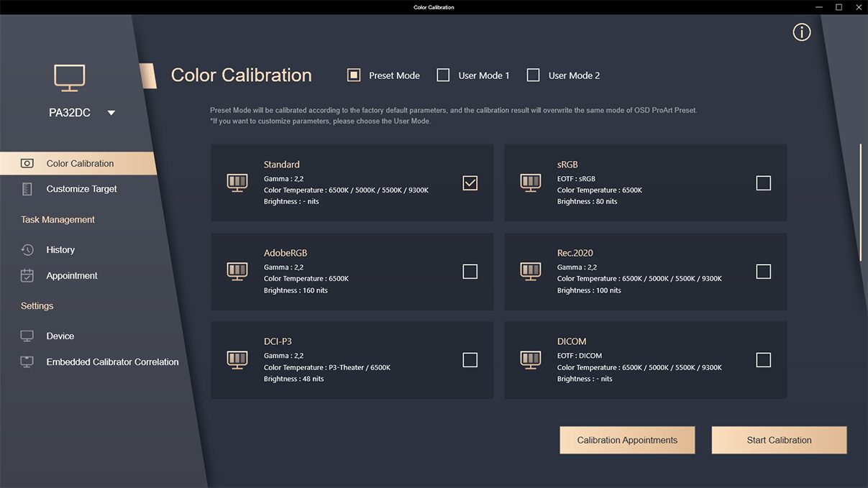
Task: Open the info icon at top right
Action: point(802,32)
